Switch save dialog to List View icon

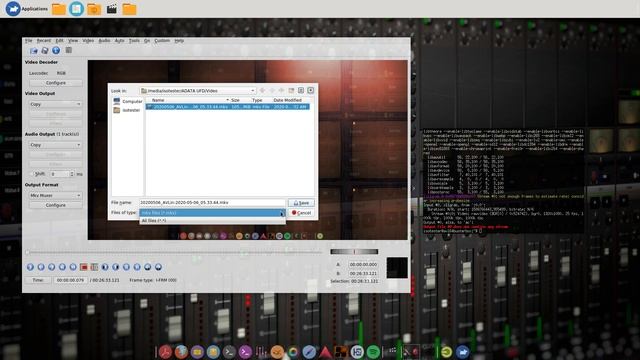point(301,90)
